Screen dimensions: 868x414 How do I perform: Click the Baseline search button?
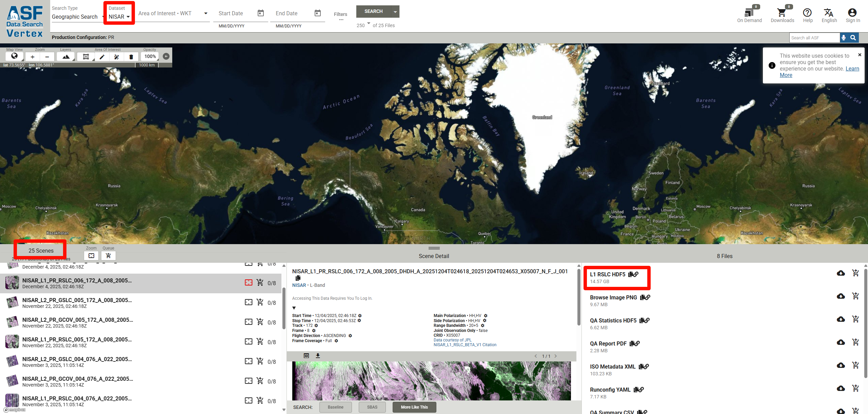(x=335, y=407)
